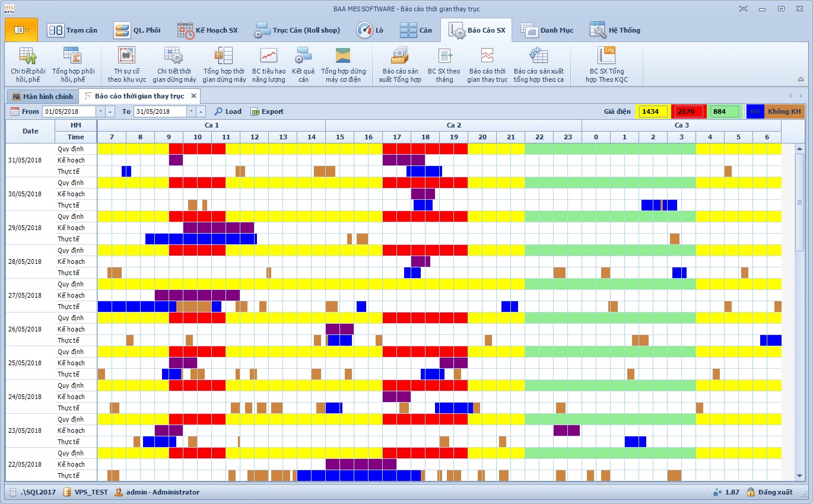Viewport: 813px width, 504px height.
Task: Expand the From date dropdown
Action: click(100, 111)
